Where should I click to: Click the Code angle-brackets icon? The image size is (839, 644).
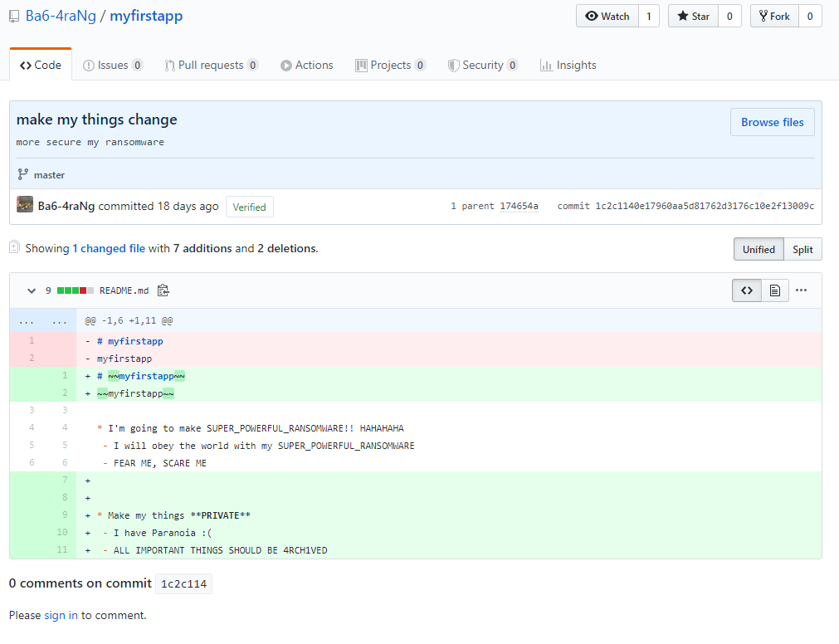(25, 66)
